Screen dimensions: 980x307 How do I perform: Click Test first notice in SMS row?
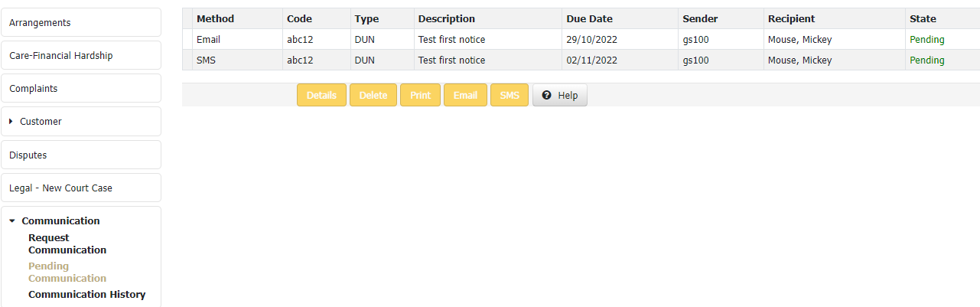(451, 60)
